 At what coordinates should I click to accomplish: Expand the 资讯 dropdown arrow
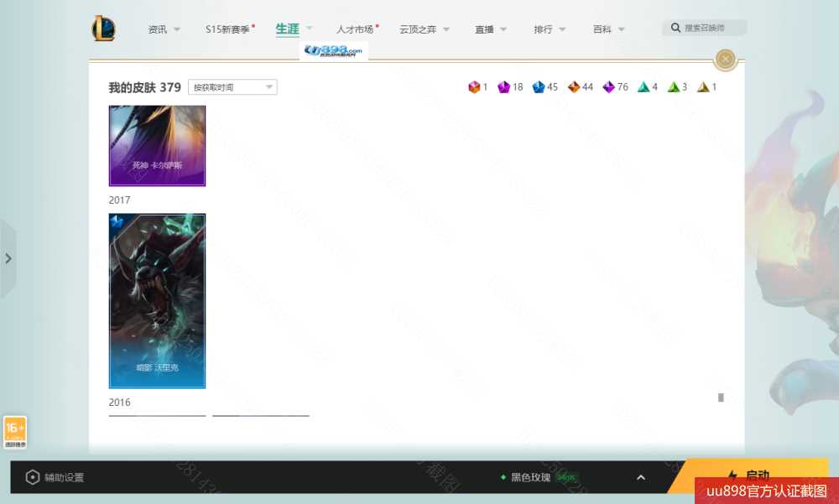[x=177, y=29]
